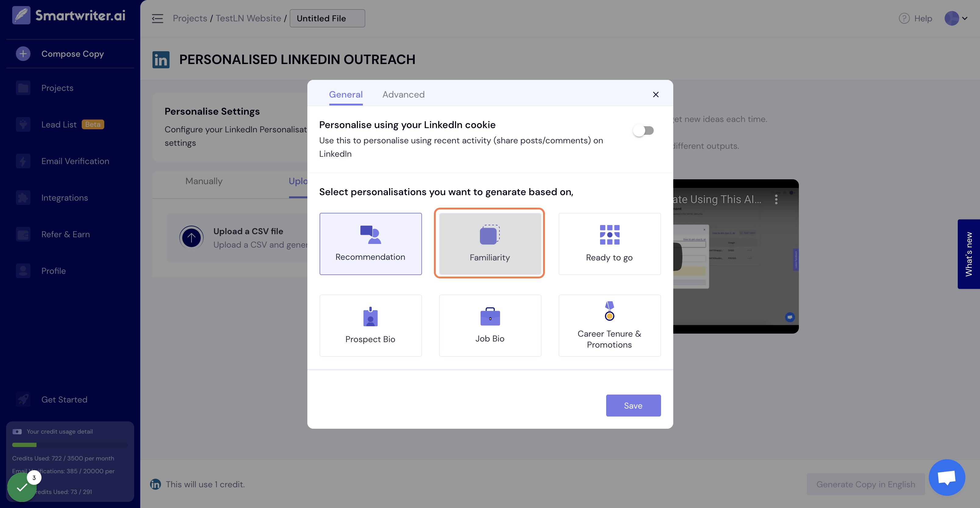Screen dimensions: 980x508
Task: Switch to the Advanced tab
Action: tap(403, 94)
